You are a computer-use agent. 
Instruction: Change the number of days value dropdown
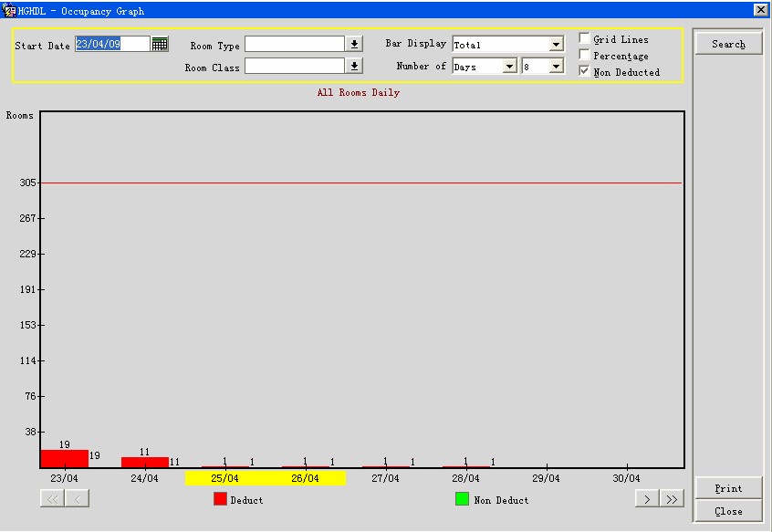556,67
